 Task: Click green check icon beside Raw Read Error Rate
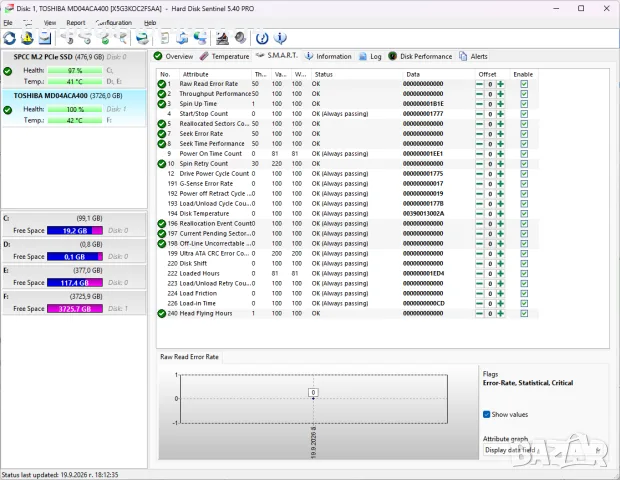161,84
